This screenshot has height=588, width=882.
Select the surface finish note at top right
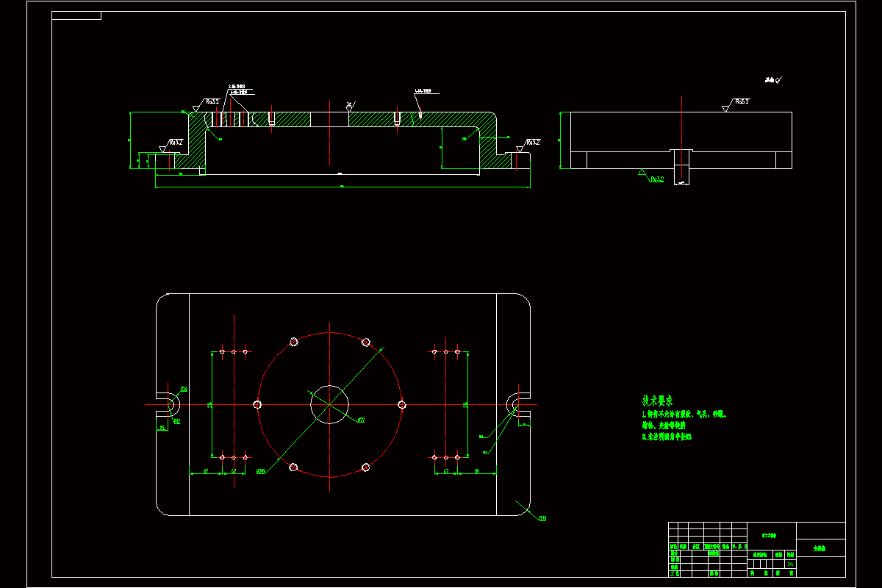[773, 79]
